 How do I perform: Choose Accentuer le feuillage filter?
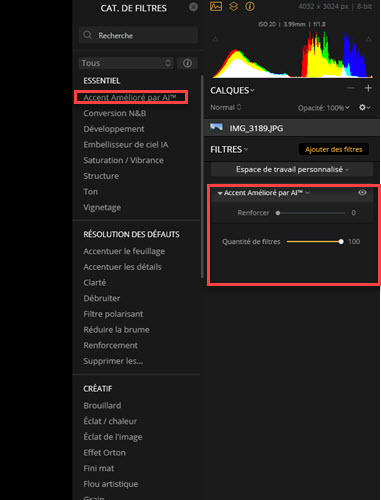[x=124, y=251]
